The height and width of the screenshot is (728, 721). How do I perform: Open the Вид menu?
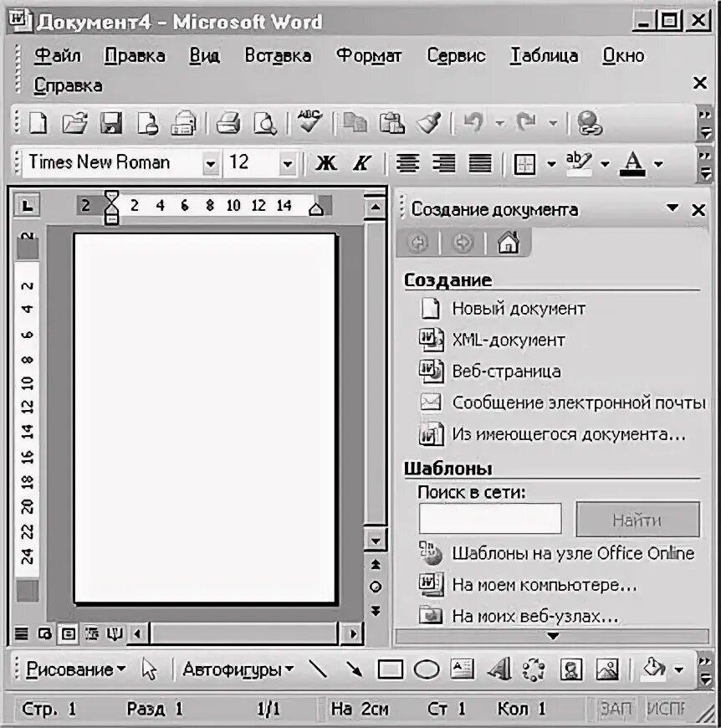(204, 56)
